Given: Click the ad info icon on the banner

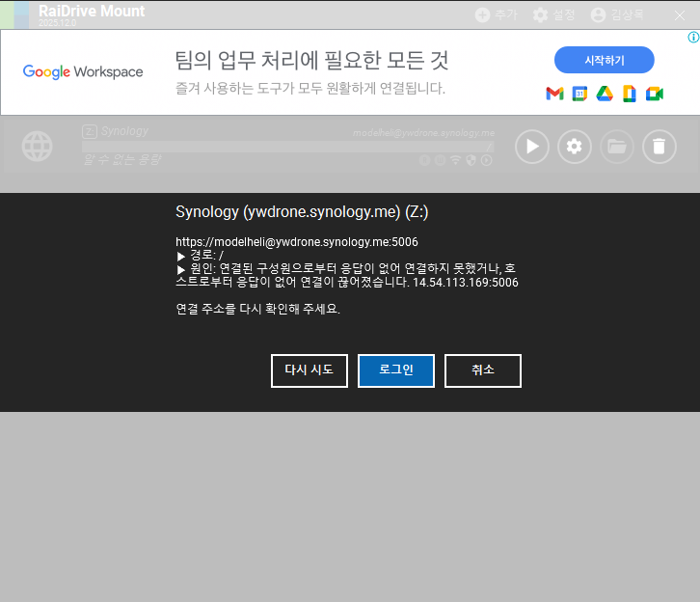Looking at the screenshot, I should pos(692,37).
